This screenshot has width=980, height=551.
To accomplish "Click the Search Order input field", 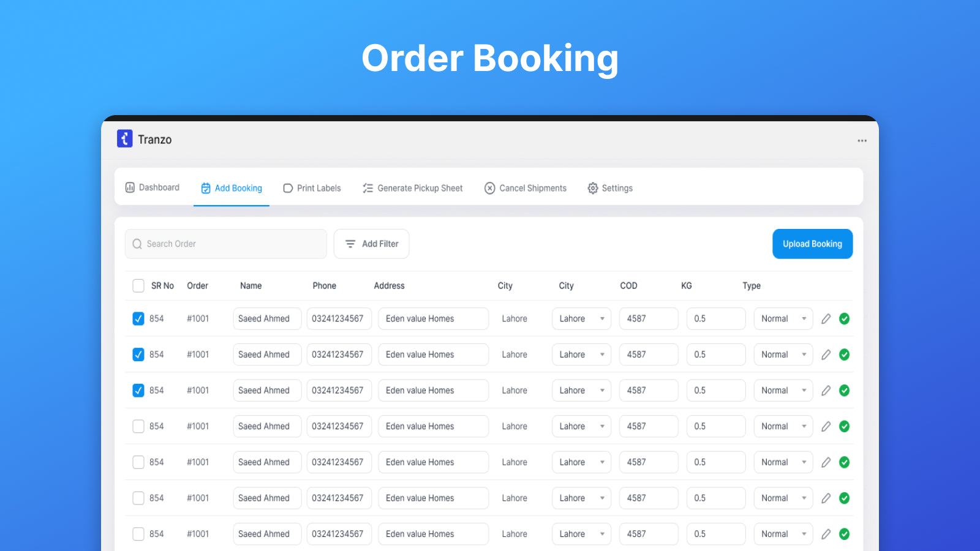I will [226, 244].
